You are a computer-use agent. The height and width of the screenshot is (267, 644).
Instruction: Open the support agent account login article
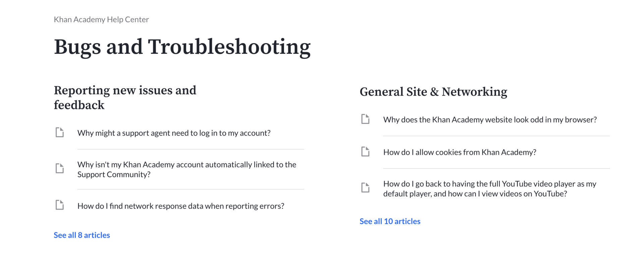[174, 133]
